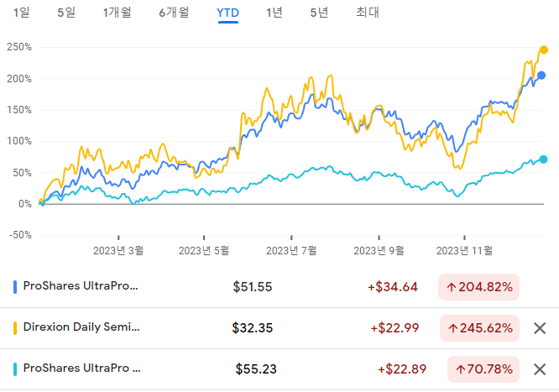559x392 pixels.
Task: Click the +$22.99 change value
Action: (x=394, y=328)
